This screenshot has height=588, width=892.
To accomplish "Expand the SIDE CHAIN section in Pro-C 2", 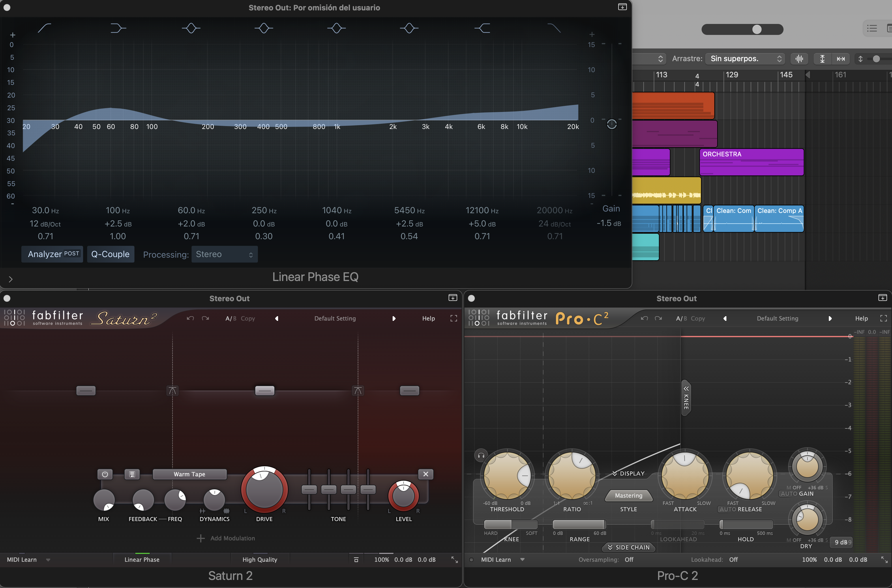I will point(629,547).
